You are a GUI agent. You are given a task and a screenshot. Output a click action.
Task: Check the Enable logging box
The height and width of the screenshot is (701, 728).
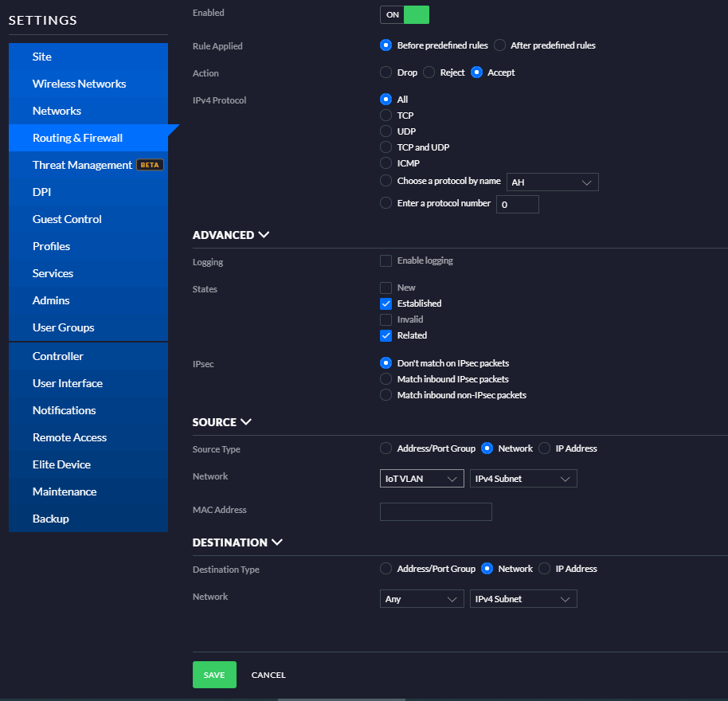click(386, 261)
